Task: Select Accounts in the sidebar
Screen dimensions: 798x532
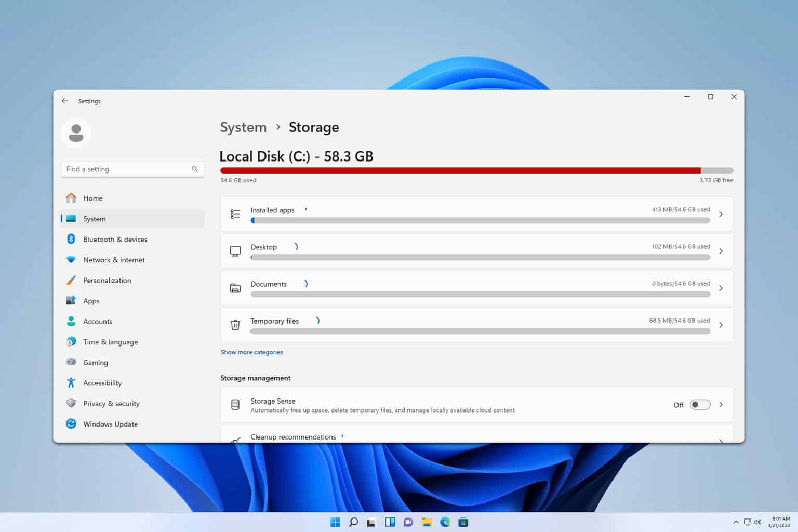Action: pyautogui.click(x=132, y=321)
